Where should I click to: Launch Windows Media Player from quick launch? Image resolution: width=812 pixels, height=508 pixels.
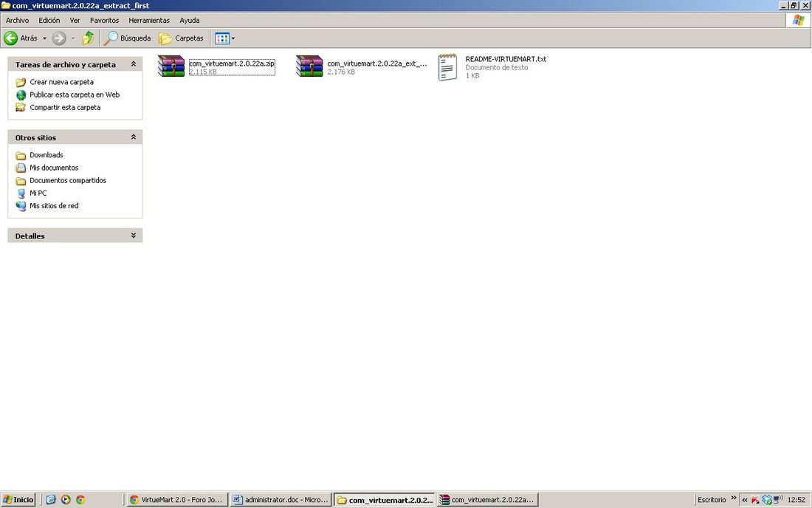click(x=66, y=500)
